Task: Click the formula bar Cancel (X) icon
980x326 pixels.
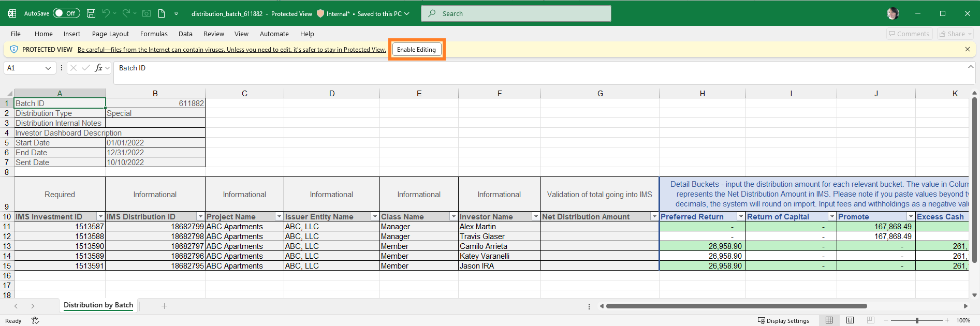Action: pyautogui.click(x=73, y=68)
